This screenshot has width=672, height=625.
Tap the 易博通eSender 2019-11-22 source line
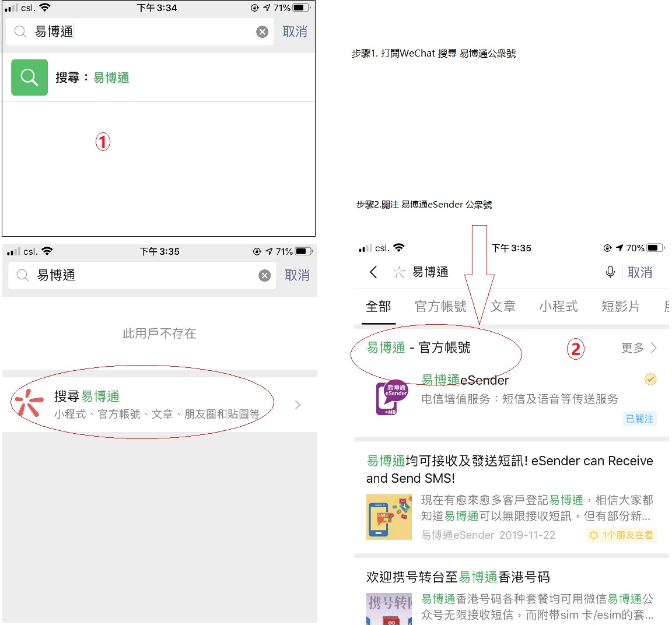(488, 535)
